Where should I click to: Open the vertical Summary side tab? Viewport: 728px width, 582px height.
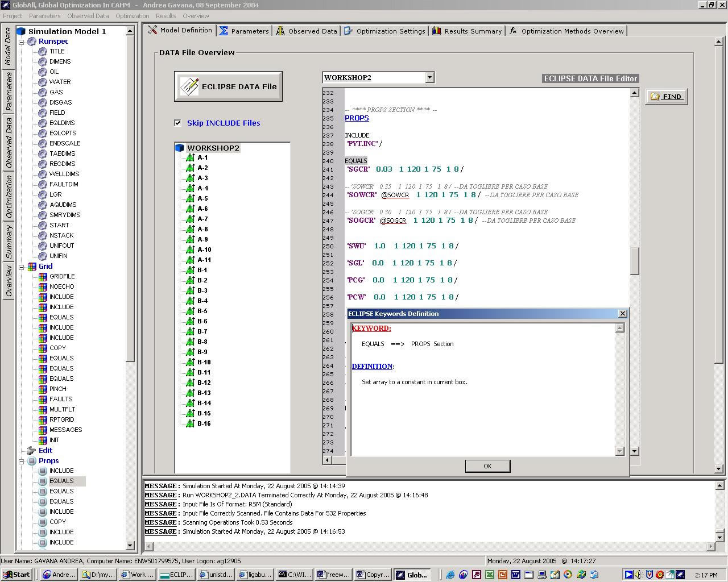pos(9,242)
